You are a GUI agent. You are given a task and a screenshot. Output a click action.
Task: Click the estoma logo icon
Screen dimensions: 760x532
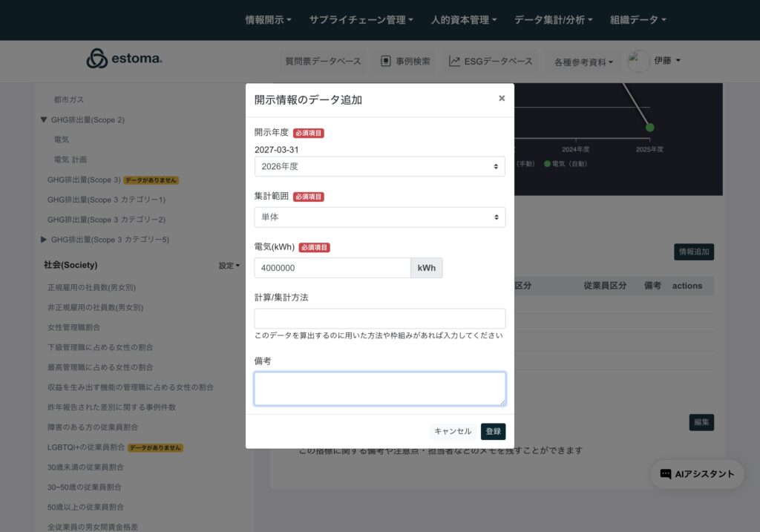click(x=97, y=59)
